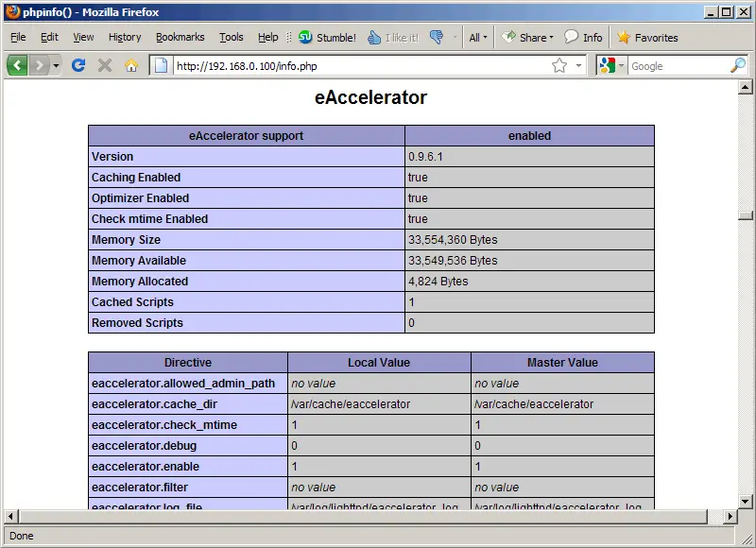
Task: Go back with the green Back arrow
Action: [x=17, y=65]
